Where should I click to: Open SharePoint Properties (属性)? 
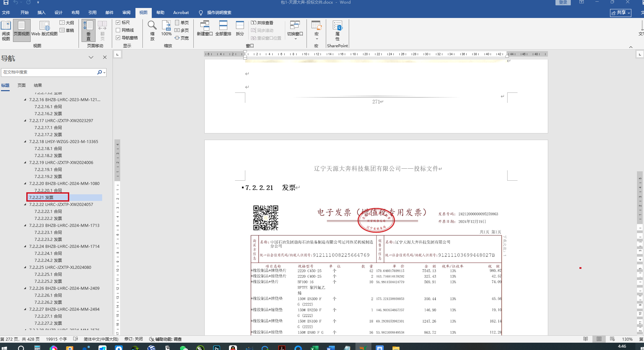click(x=337, y=31)
